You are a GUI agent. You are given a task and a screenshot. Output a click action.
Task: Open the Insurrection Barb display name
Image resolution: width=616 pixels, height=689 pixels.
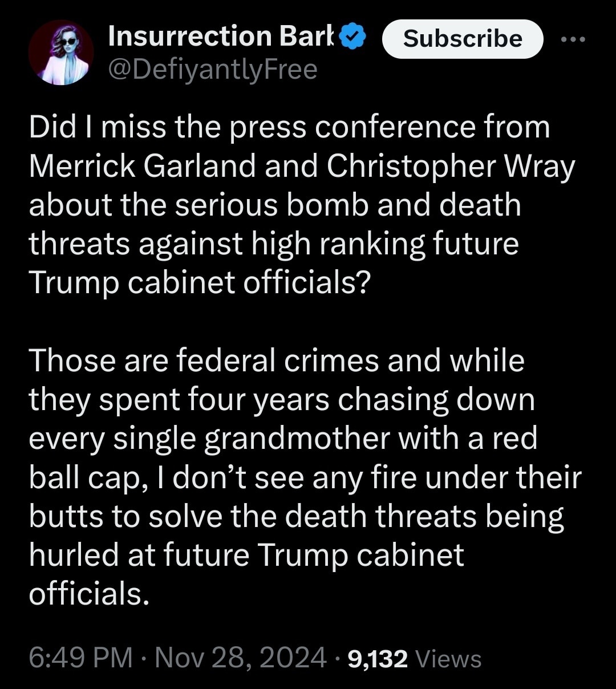coord(222,37)
